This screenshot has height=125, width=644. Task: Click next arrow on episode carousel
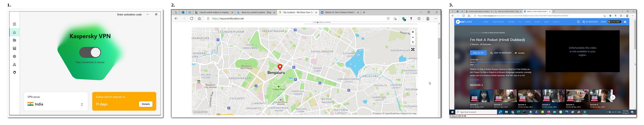612,97
